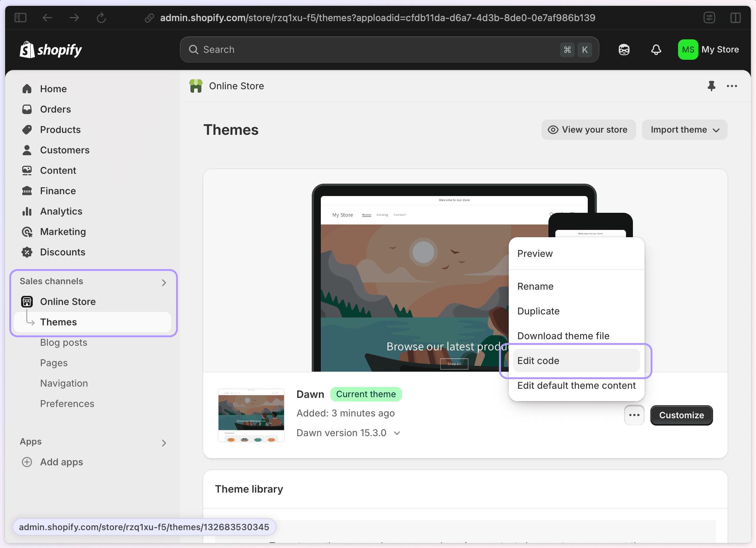
Task: Expand Dawn version 15.3.0 chevron
Action: 397,433
